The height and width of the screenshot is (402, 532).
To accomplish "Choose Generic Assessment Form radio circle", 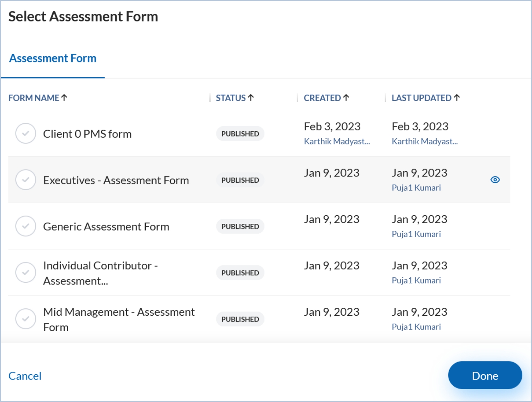I will (26, 226).
